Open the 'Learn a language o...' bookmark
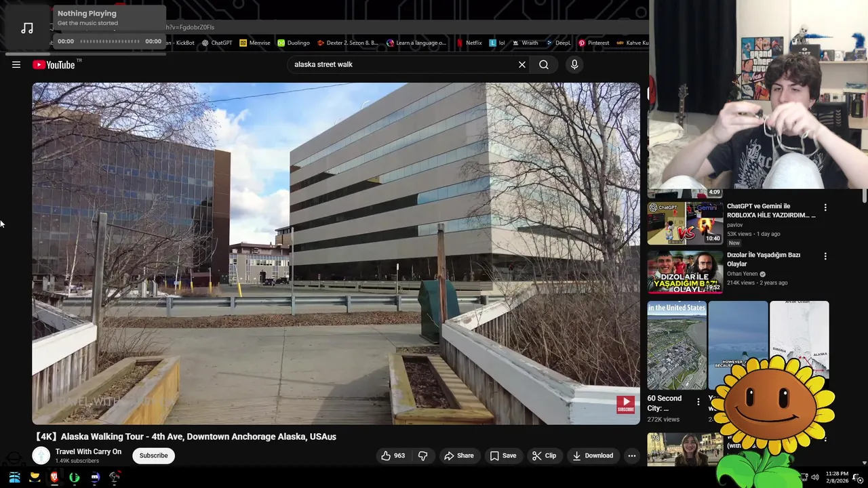Viewport: 868px width, 488px height. click(416, 43)
